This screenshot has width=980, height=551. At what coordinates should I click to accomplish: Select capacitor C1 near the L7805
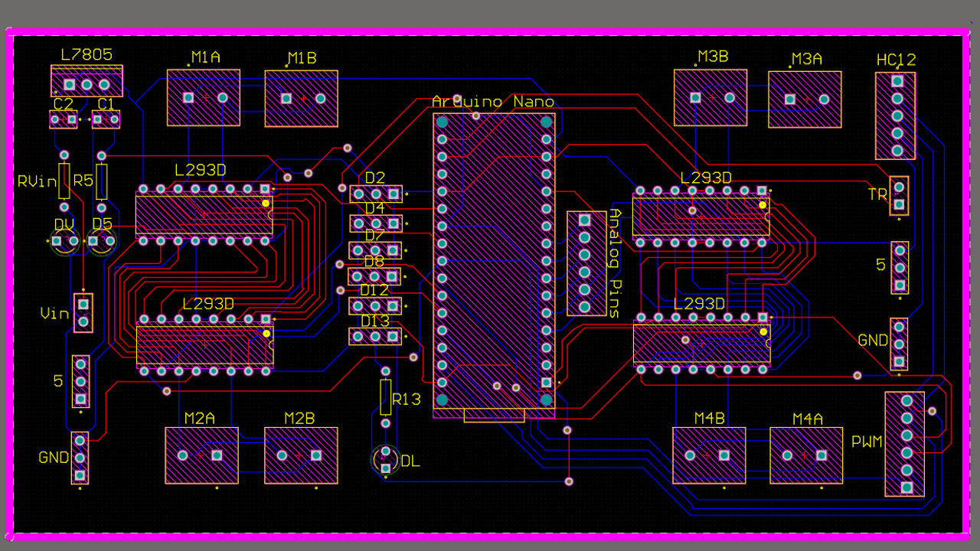[x=105, y=119]
